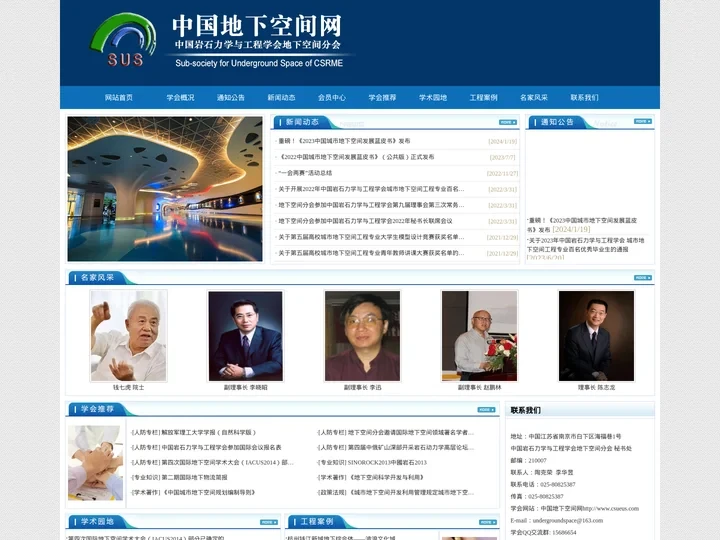Screen dimensions: 720x540
Task: Open [政策法规]《城市地下空间开发利用管理规定》
Action: (395, 492)
